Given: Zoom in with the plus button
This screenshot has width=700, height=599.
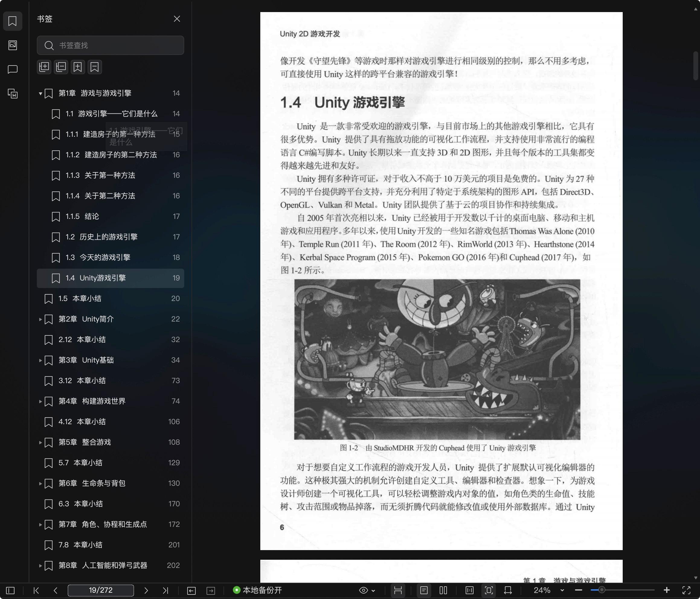Looking at the screenshot, I should (666, 590).
